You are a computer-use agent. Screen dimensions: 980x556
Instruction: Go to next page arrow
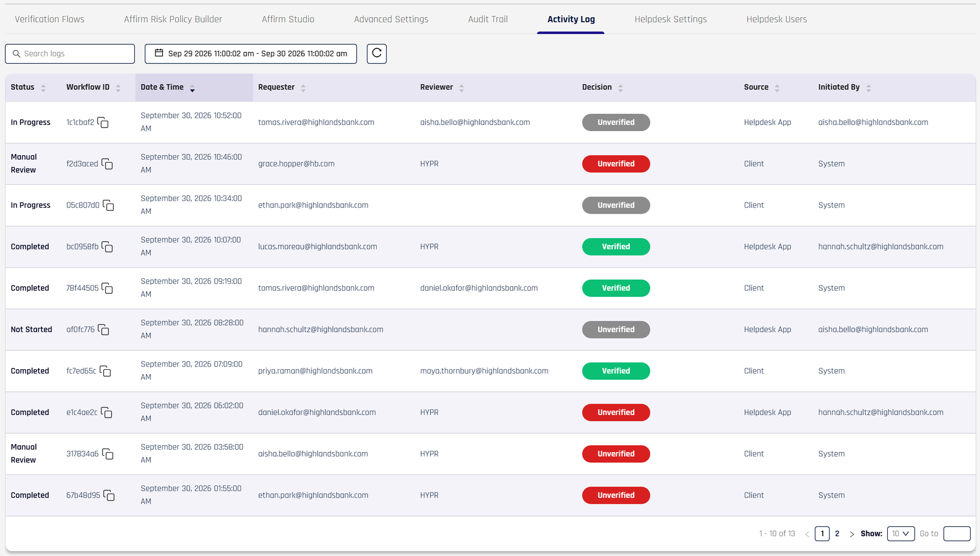[852, 534]
